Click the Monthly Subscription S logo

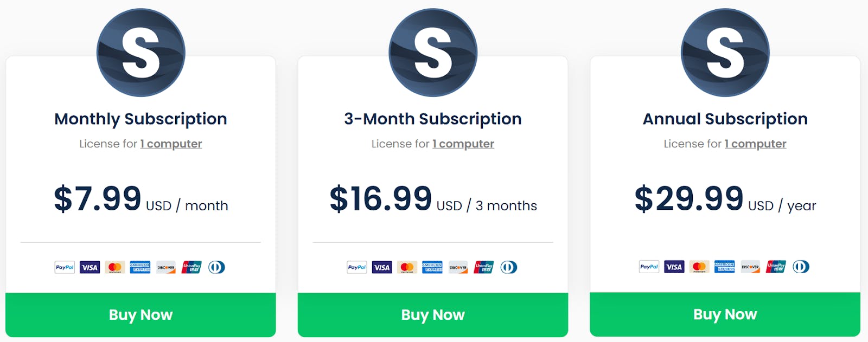tap(141, 53)
